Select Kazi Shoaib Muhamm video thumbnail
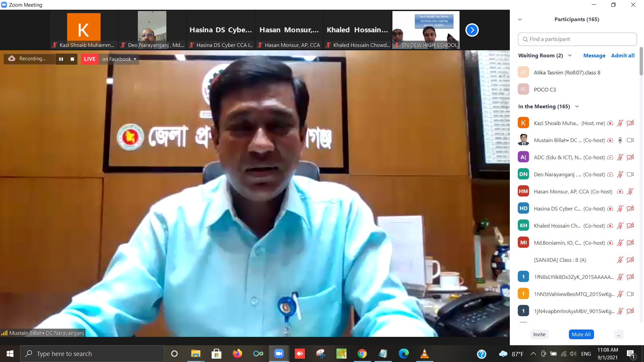The width and height of the screenshot is (644, 362). (84, 30)
